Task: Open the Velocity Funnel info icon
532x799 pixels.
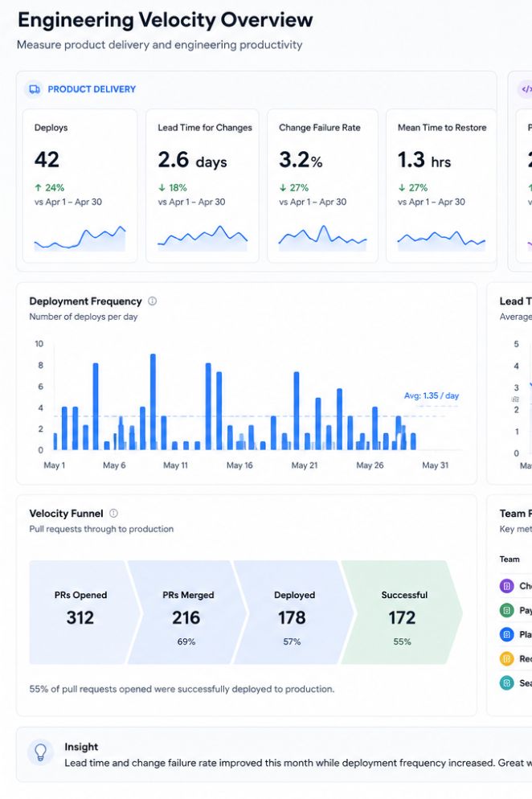Action: click(x=113, y=513)
